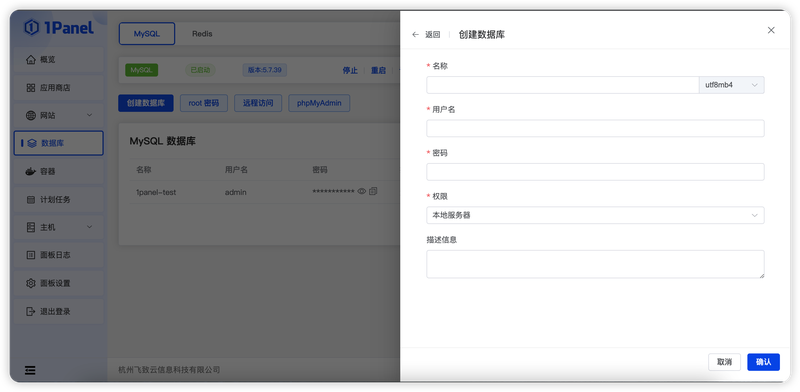Click the 主机 host server icon
The image size is (800, 392).
click(31, 227)
